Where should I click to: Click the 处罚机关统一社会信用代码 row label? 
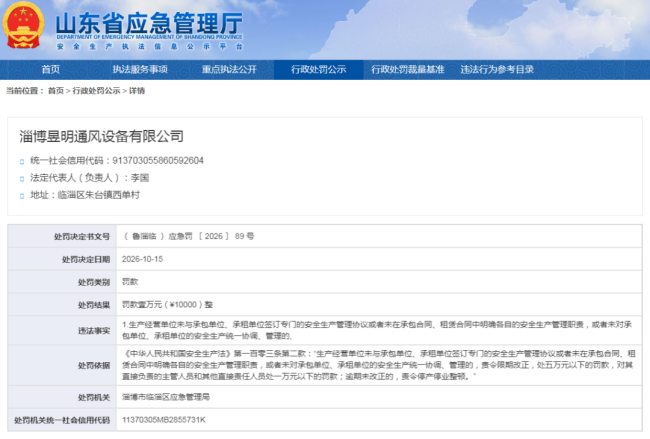pyautogui.click(x=62, y=420)
